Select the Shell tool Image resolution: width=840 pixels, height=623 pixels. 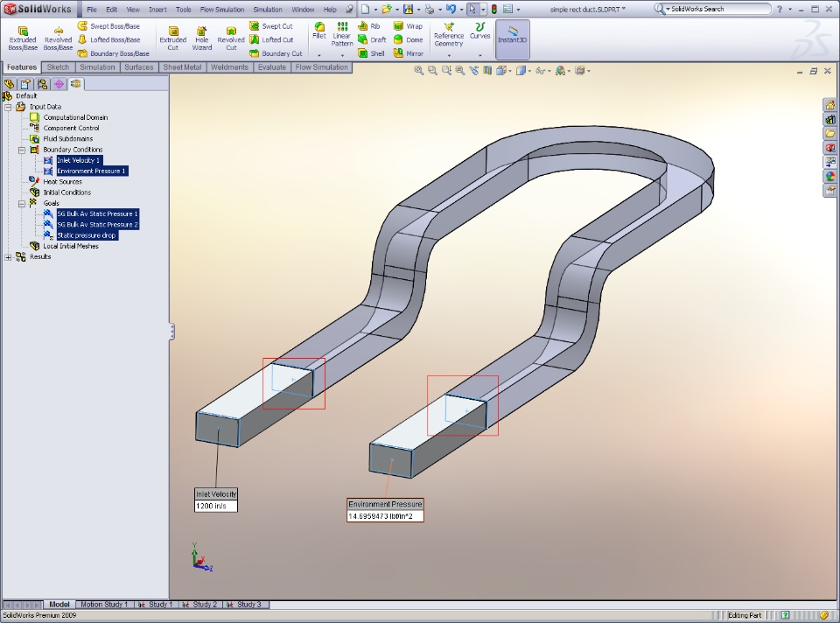(371, 53)
